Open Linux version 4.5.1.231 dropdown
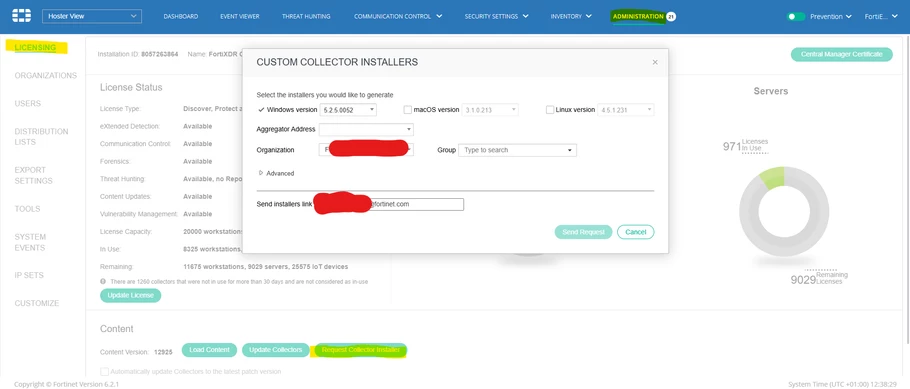This screenshot has width=910, height=389. [626, 110]
